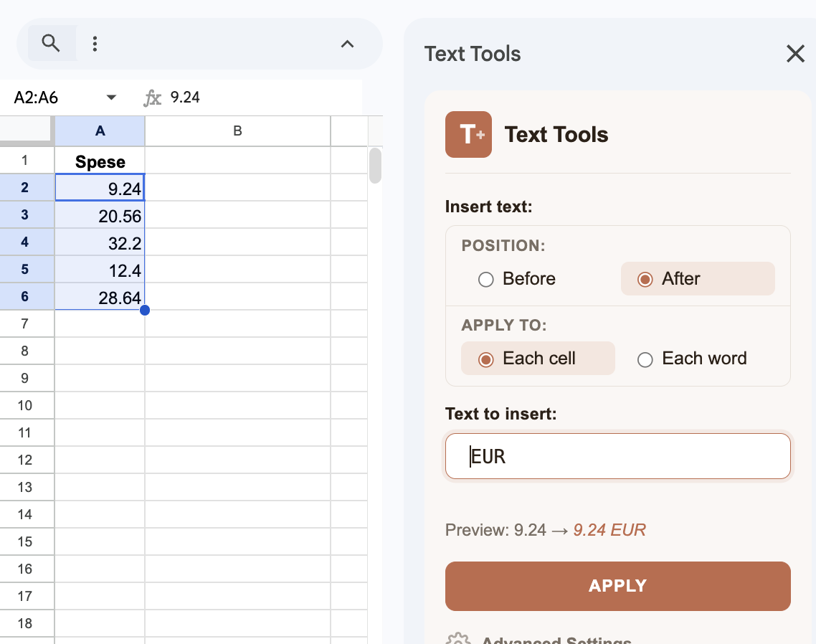The image size is (816, 644).
Task: Click the fx formula icon
Action: (x=152, y=98)
